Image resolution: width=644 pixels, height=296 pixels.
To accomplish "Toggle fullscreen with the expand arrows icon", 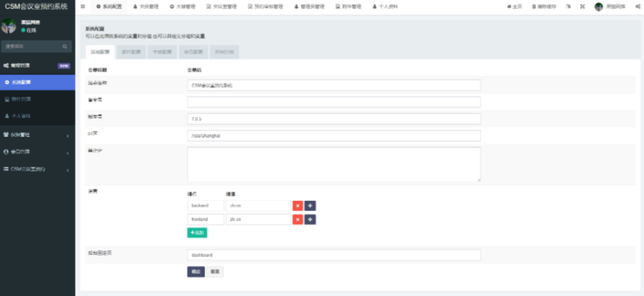I will [582, 6].
